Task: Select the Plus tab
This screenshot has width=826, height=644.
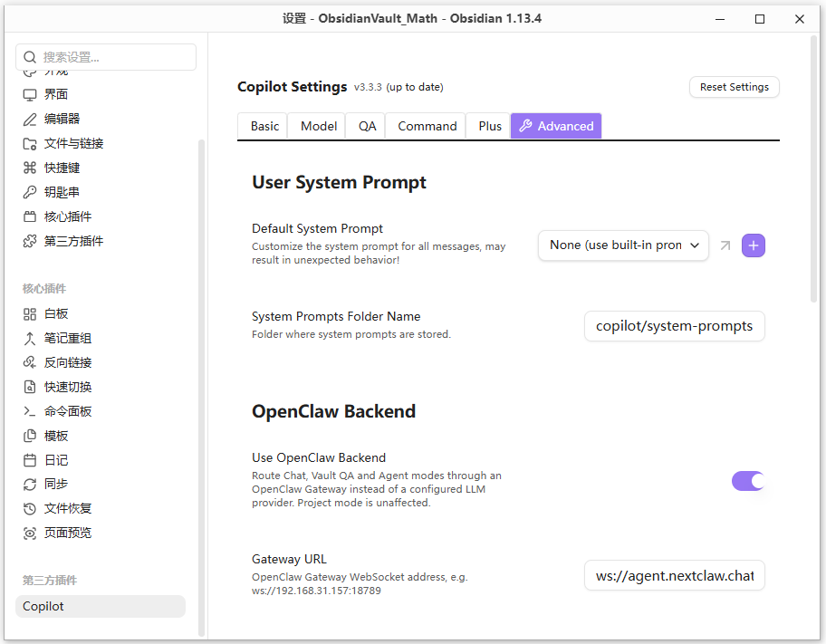Action: [489, 127]
